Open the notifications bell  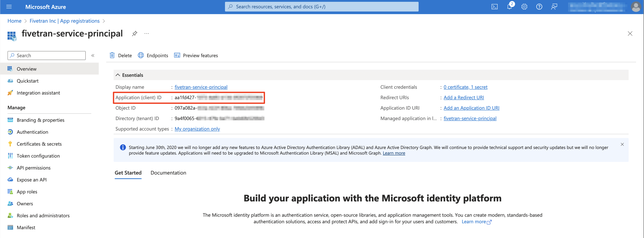coord(509,7)
